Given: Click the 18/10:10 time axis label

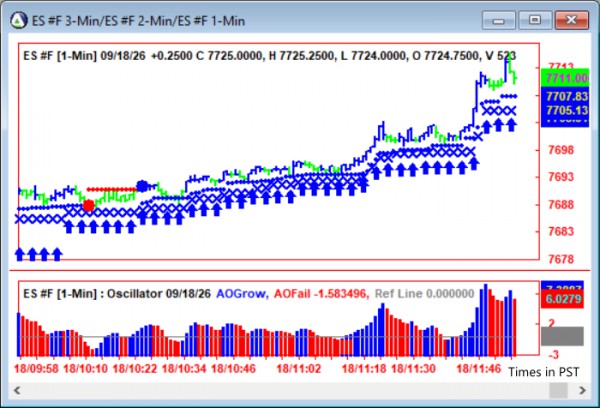Looking at the screenshot, I should point(85,369).
